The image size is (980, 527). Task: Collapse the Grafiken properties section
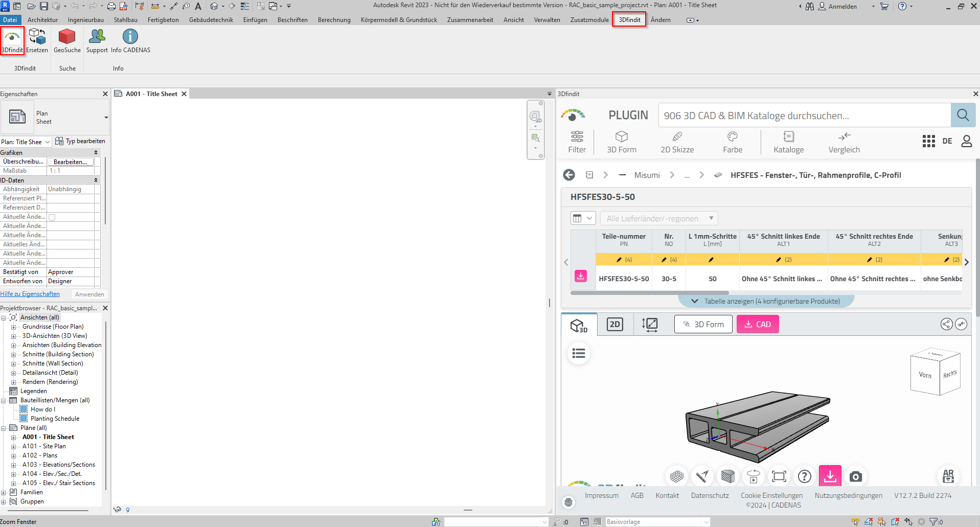tap(96, 152)
